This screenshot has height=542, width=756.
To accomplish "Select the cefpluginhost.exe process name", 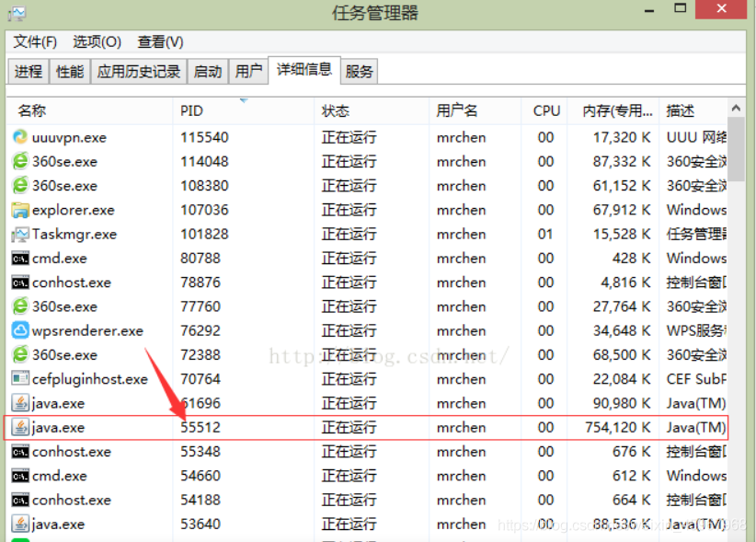I will pyautogui.click(x=90, y=379).
